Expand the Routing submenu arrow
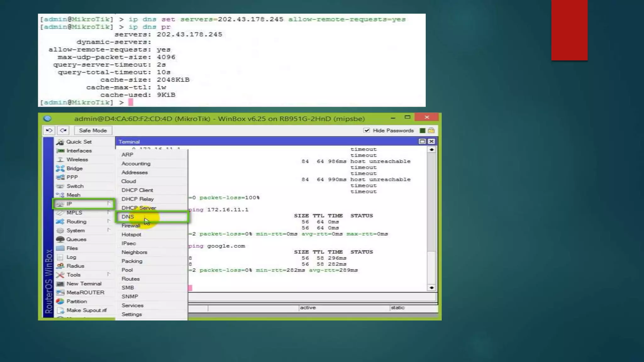This screenshot has width=644, height=362. (x=108, y=221)
